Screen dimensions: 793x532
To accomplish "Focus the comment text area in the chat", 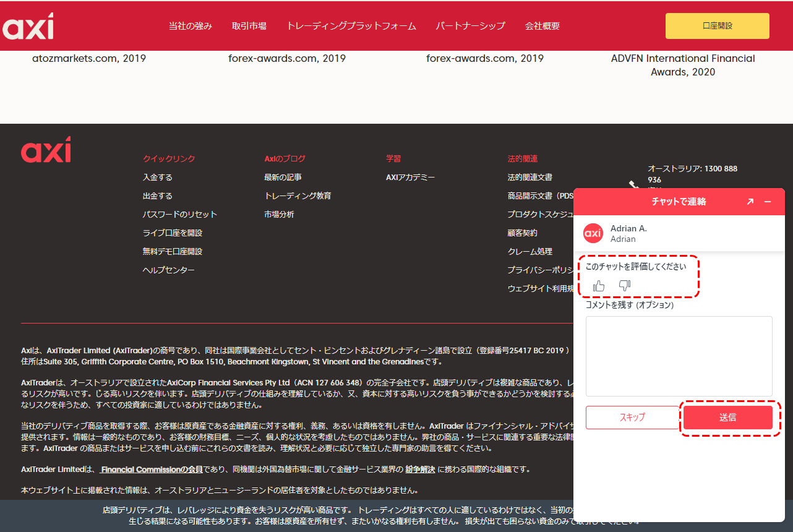I will click(x=679, y=356).
